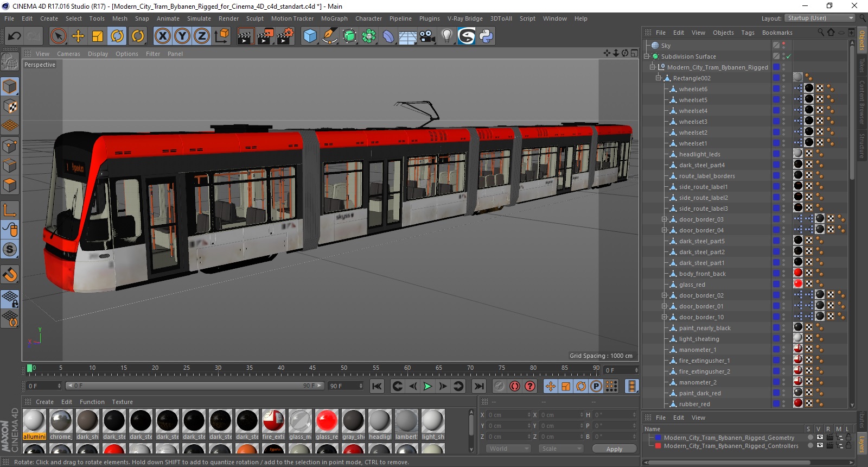Click the floor grid object icon
The height and width of the screenshot is (467, 868).
coord(407,37)
